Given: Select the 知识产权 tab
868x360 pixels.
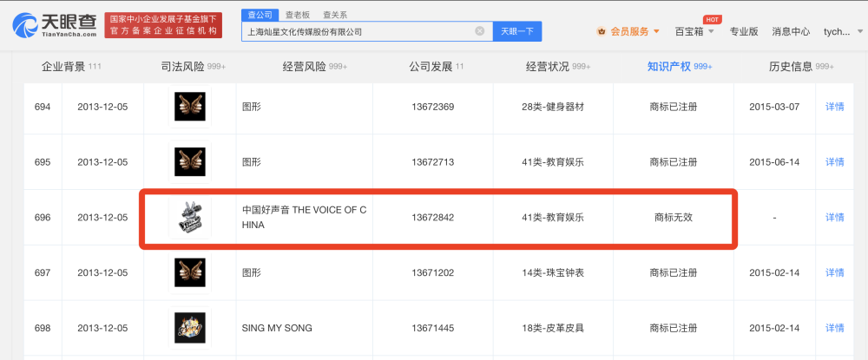Looking at the screenshot, I should pyautogui.click(x=680, y=67).
